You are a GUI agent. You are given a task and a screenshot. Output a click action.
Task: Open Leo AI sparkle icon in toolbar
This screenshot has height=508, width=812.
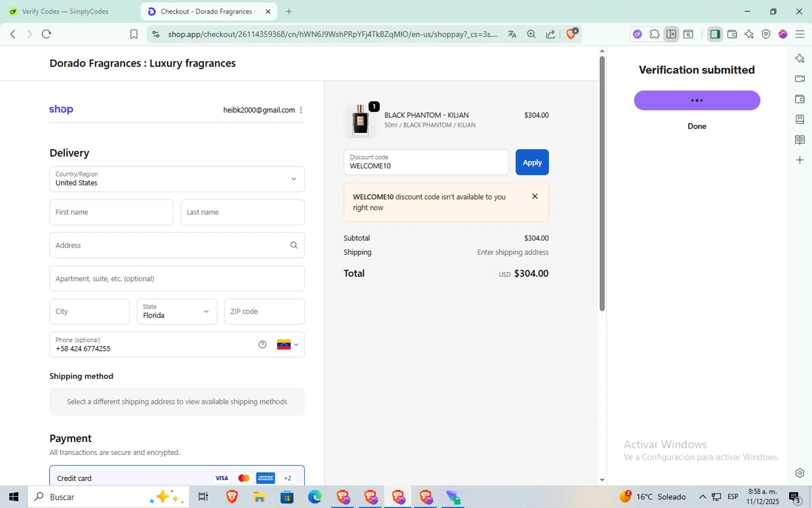[x=749, y=34]
